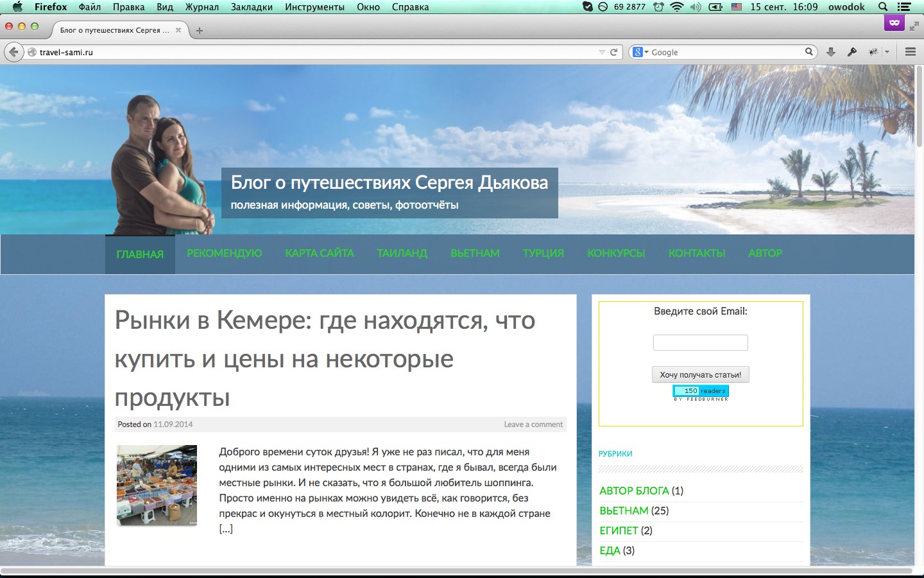Screen dimensions: 924x578
Task: Open the Google search engine dropdown
Action: pos(640,52)
